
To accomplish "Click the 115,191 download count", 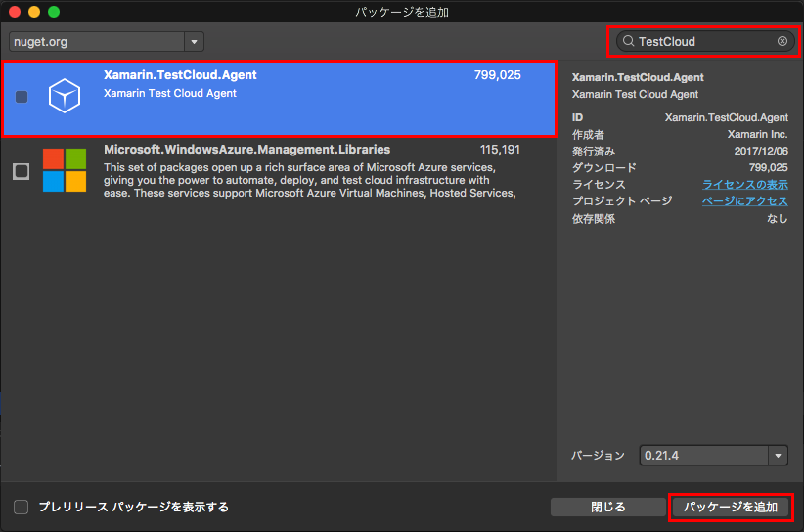I will 500,150.
